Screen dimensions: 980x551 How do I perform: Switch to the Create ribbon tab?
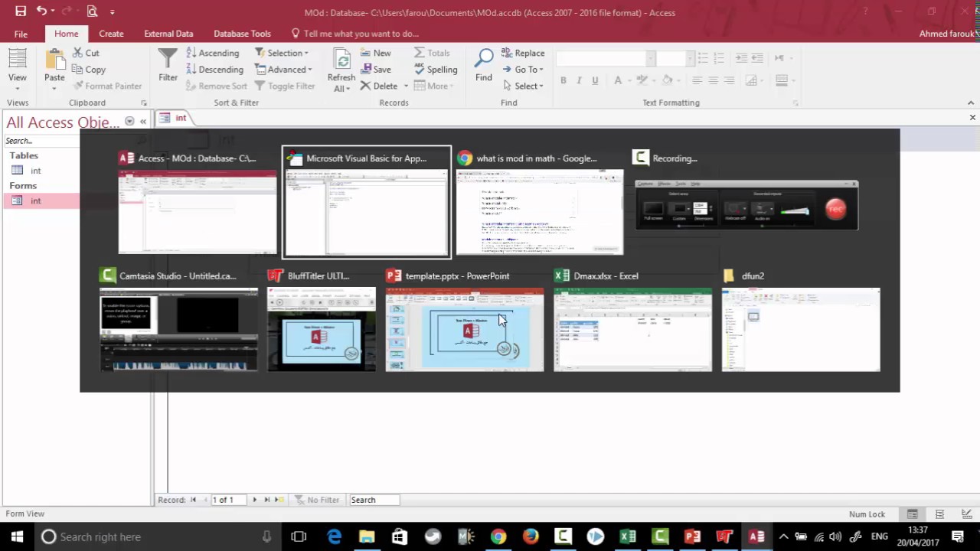pos(111,34)
